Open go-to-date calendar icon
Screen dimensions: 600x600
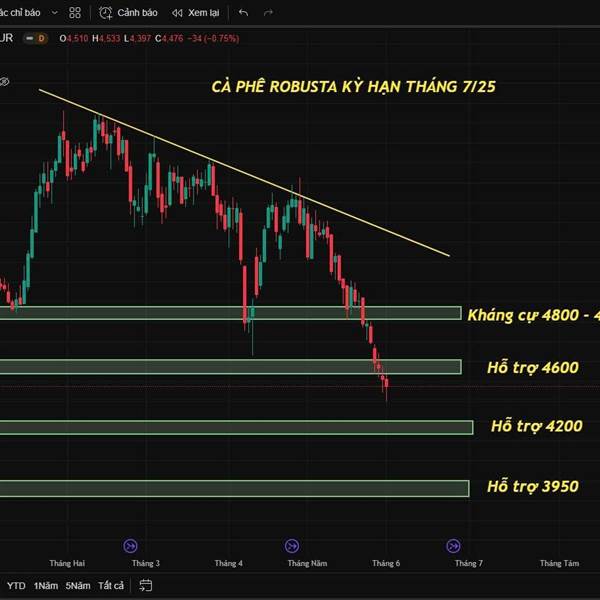coord(146,585)
